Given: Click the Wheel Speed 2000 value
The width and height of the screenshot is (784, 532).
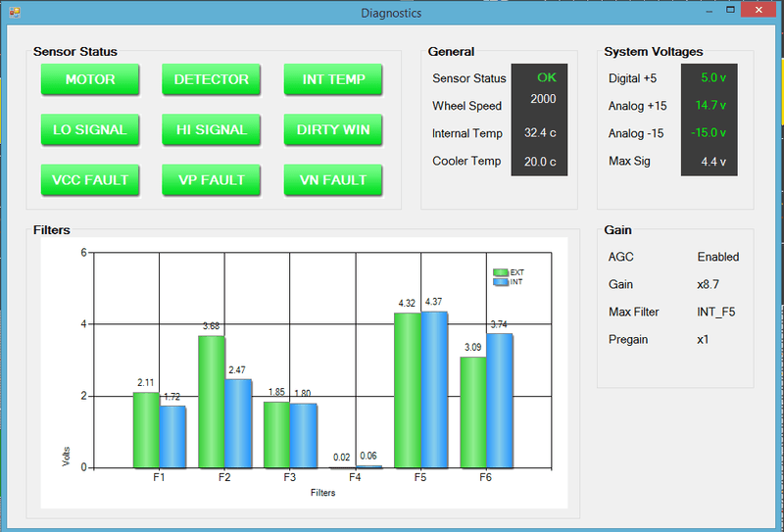Looking at the screenshot, I should click(543, 99).
